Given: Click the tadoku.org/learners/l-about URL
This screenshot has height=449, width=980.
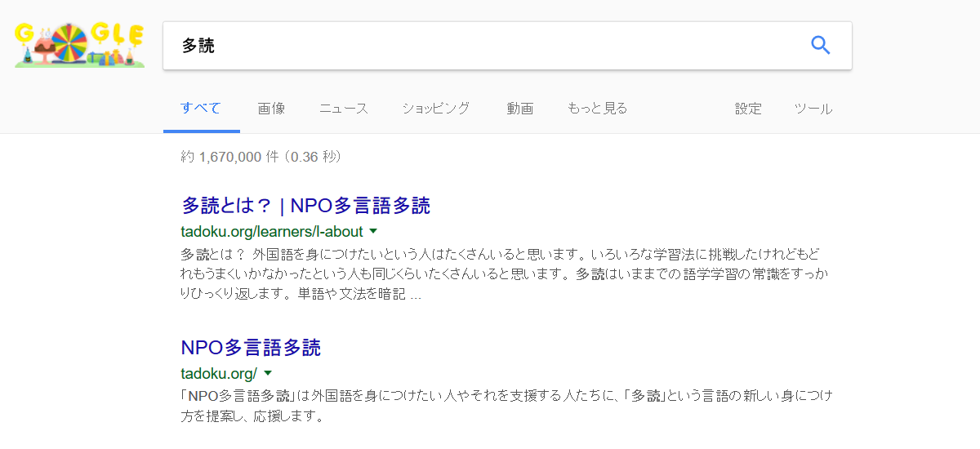Looking at the screenshot, I should tap(271, 232).
